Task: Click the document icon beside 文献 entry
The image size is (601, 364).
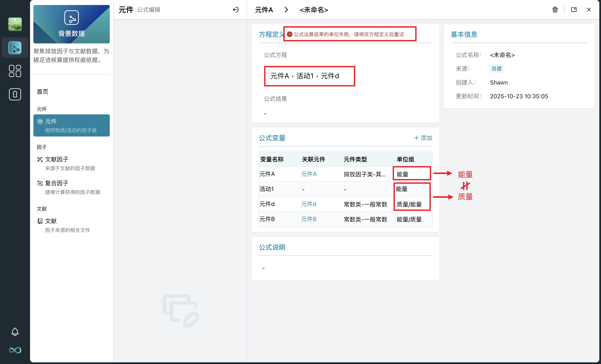Action: (40, 221)
